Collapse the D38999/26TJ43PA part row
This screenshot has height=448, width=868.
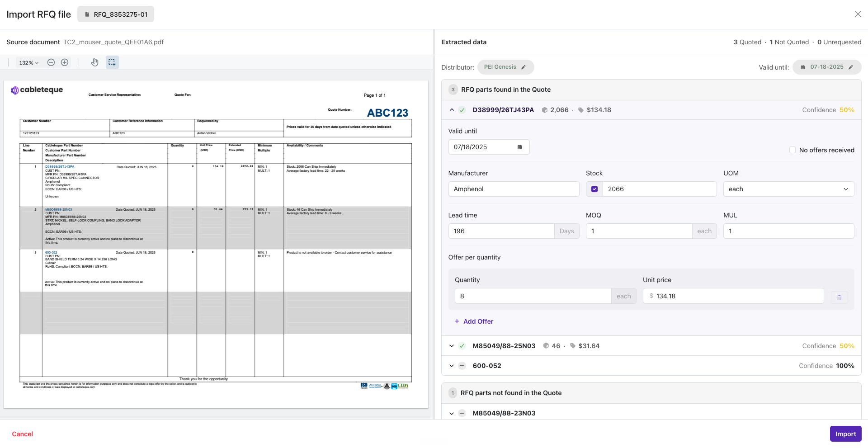[x=452, y=110]
